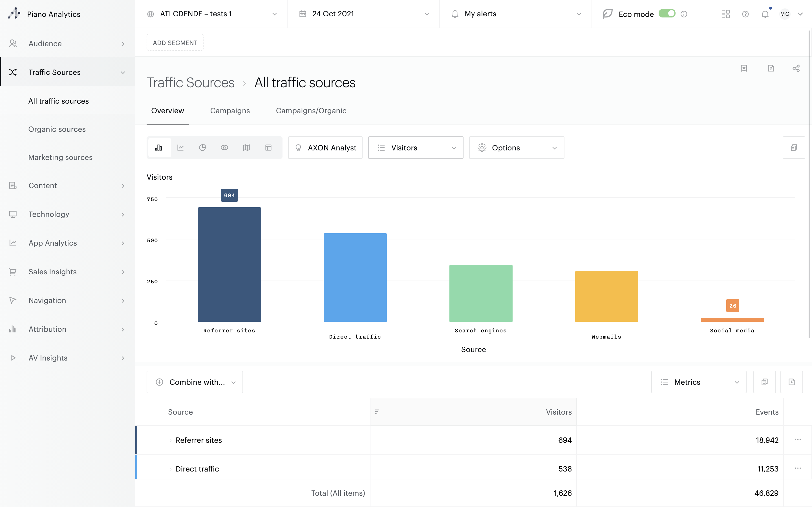Screen dimensions: 812x507
Task: Click the bookmark star icon
Action: 743,68
